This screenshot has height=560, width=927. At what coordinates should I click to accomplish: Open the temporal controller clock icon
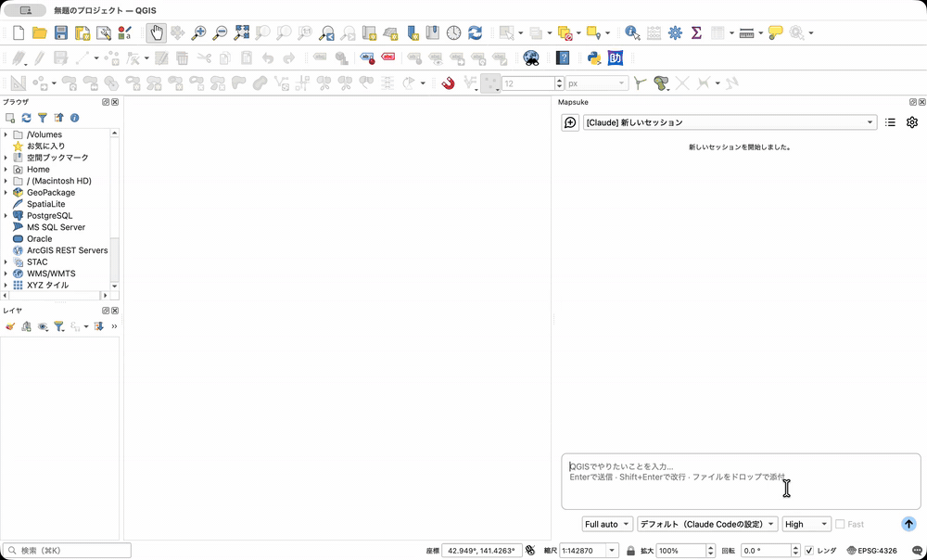(453, 32)
